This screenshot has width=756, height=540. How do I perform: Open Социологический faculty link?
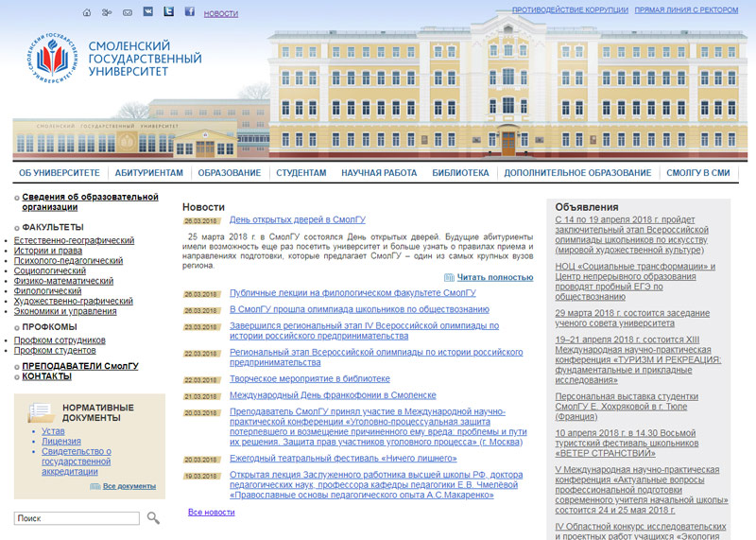[x=50, y=270]
